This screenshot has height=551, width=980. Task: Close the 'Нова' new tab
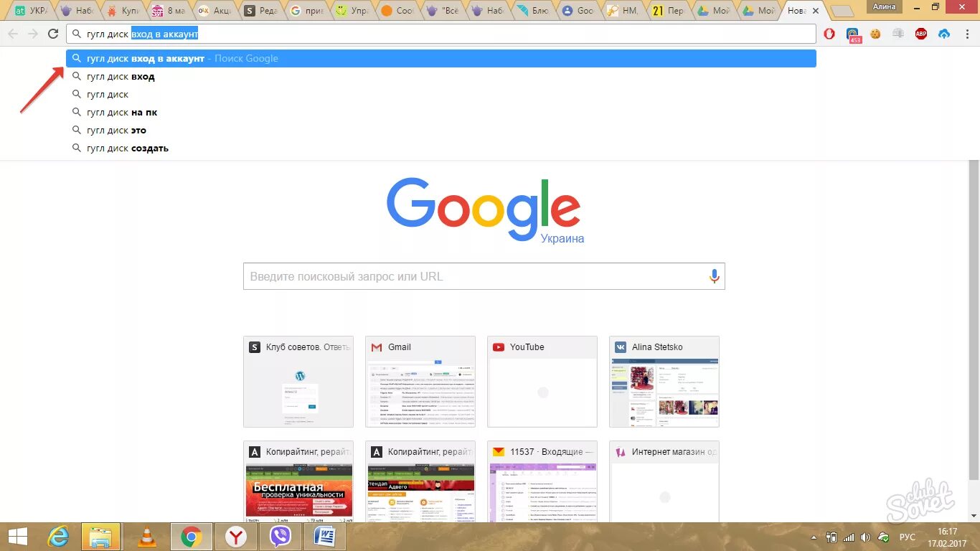[x=815, y=11]
